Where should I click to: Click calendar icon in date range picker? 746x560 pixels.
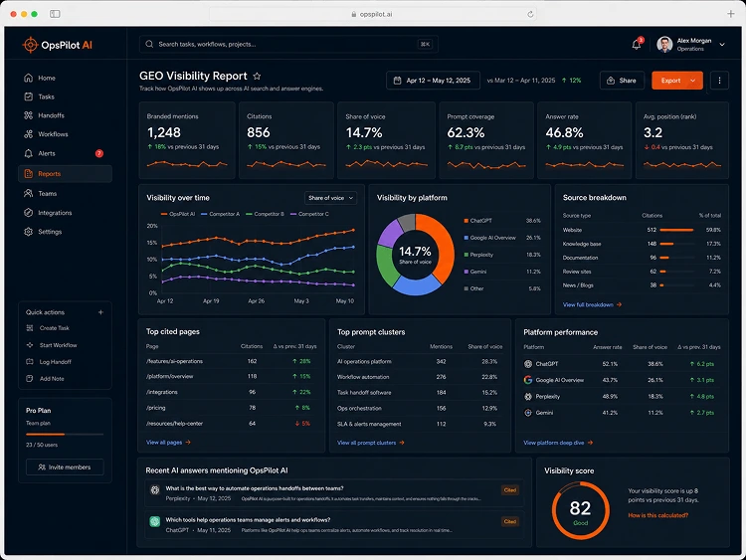tap(397, 81)
